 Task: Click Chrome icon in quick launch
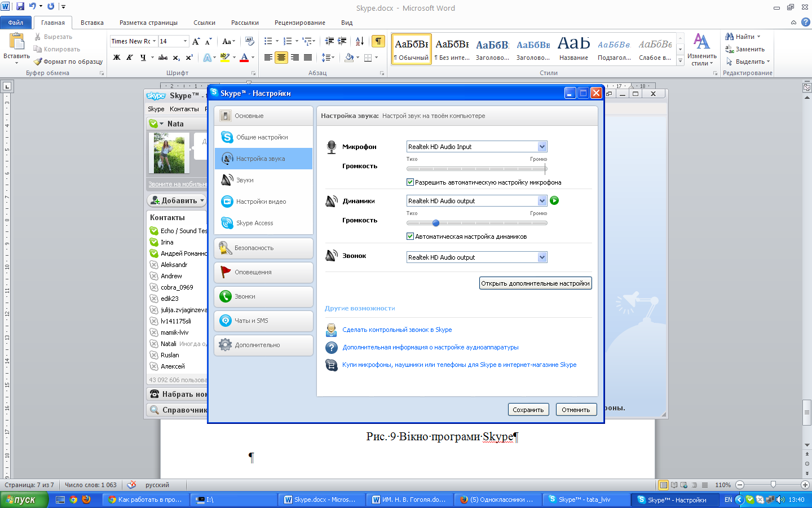point(73,500)
